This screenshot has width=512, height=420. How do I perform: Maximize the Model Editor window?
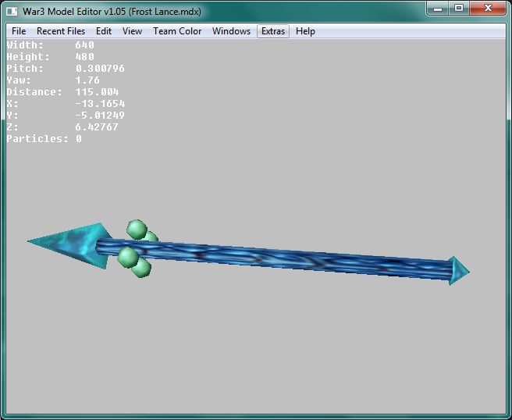459,9
